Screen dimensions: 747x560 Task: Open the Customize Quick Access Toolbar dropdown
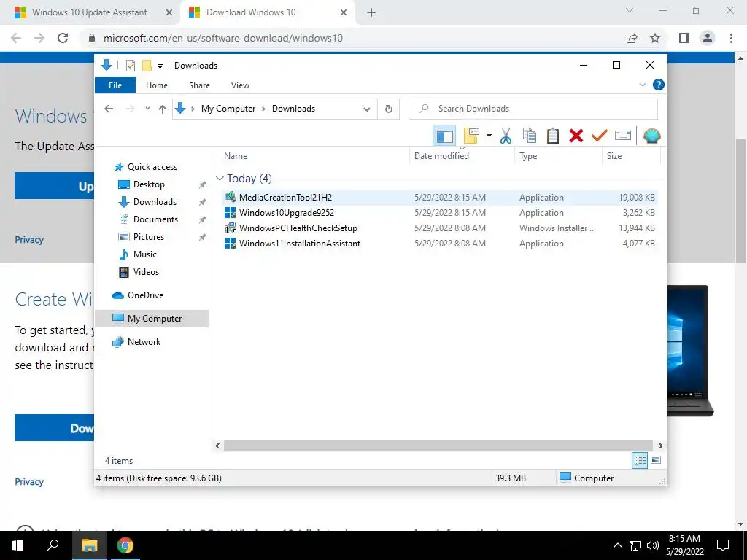(x=160, y=66)
